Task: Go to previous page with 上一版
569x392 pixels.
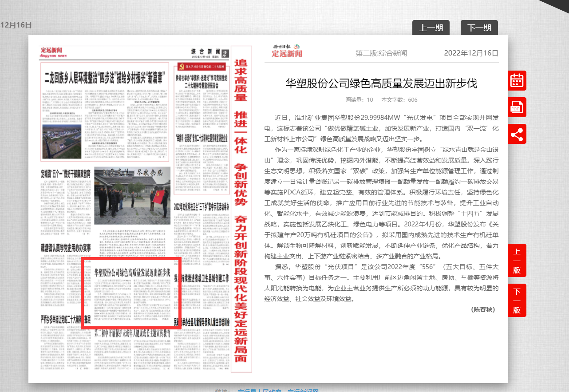Action: 517,261
